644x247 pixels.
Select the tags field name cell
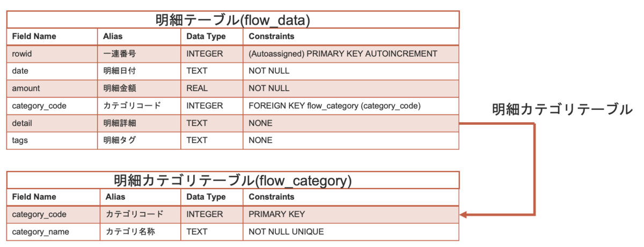53,140
